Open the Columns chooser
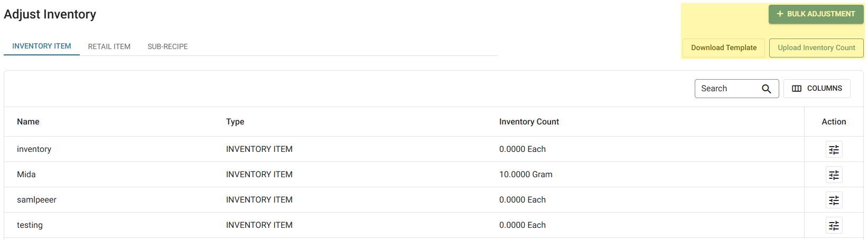868x240 pixels. [817, 89]
